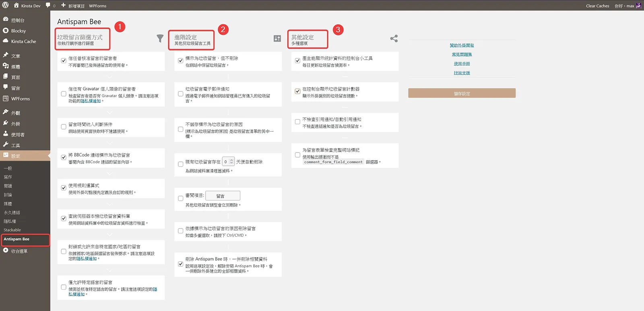The width and height of the screenshot is (644, 311).
Task: Enable 留言時間納入判斷條件 checkbox
Action: tap(64, 127)
